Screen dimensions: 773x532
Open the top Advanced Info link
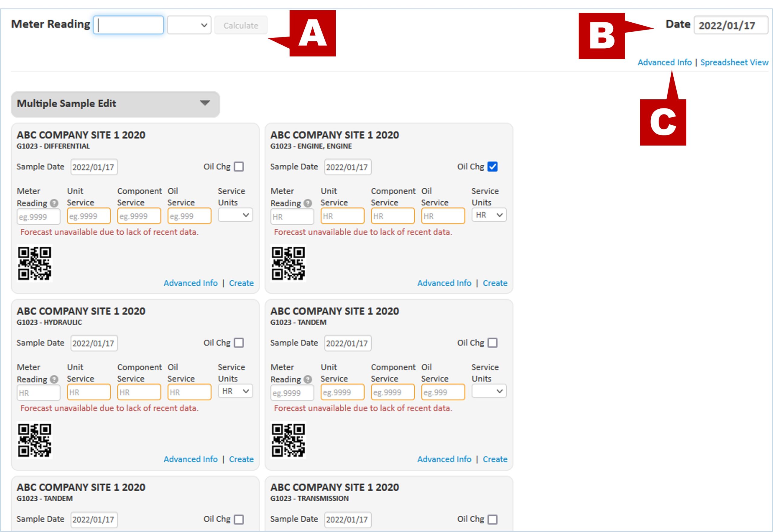coord(664,62)
